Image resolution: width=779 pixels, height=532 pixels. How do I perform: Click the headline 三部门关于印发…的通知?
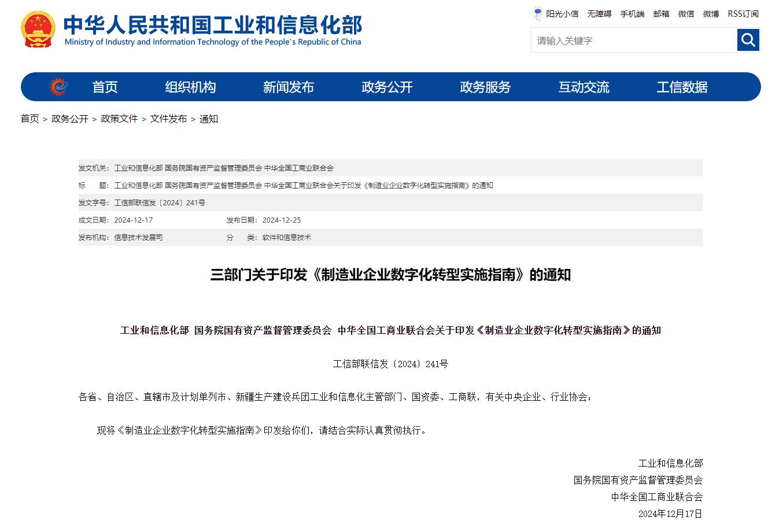(x=390, y=274)
